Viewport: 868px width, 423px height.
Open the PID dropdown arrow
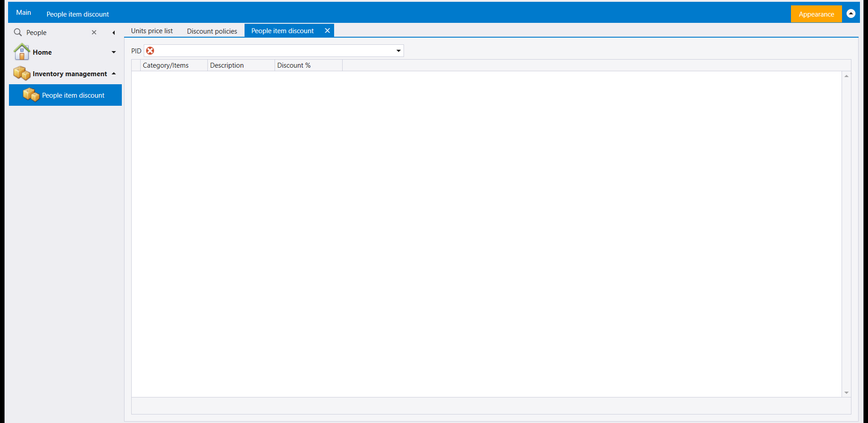[x=398, y=51]
